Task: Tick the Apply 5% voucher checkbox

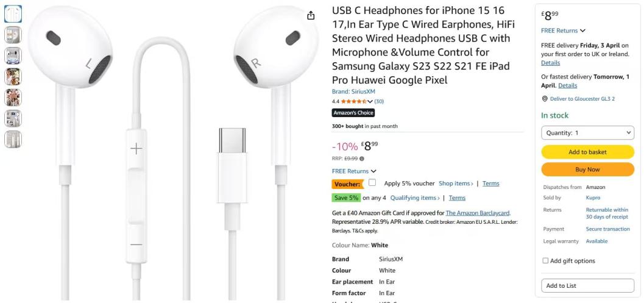Action: click(372, 183)
